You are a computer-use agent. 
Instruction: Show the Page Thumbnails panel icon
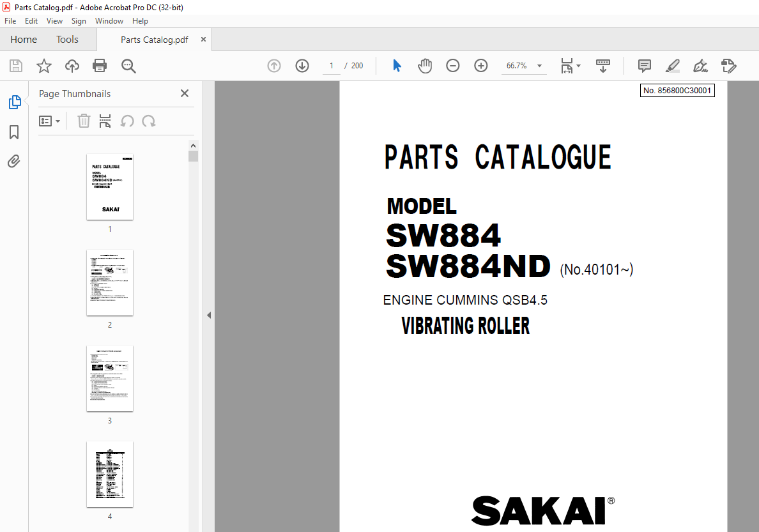click(x=15, y=102)
